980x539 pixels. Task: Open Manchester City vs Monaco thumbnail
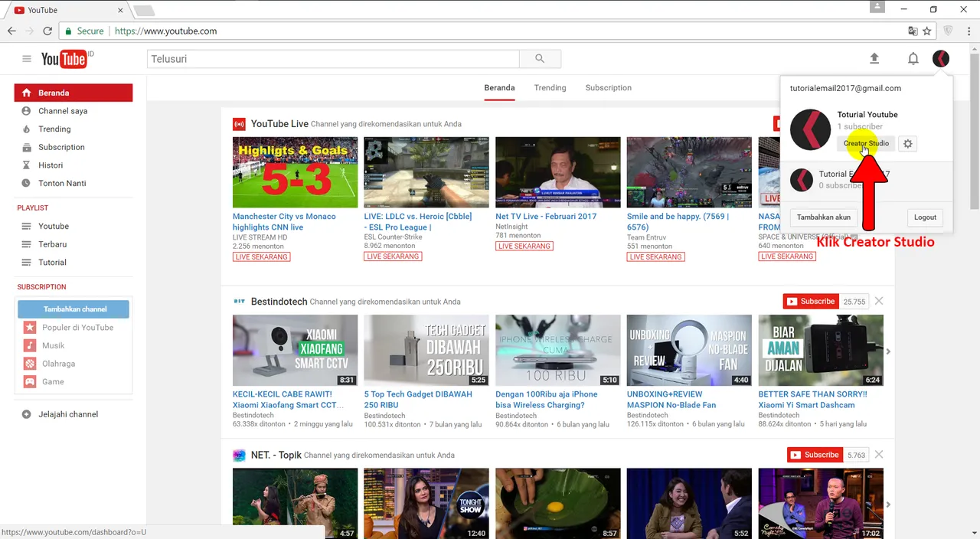(x=295, y=172)
